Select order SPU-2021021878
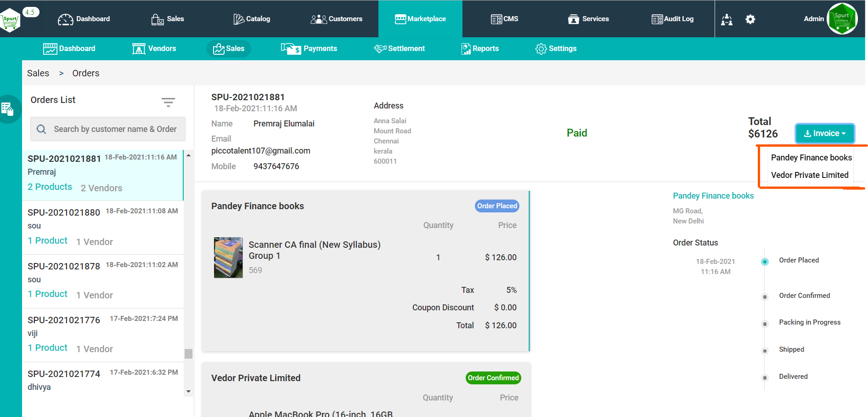The image size is (868, 417). coord(103,281)
